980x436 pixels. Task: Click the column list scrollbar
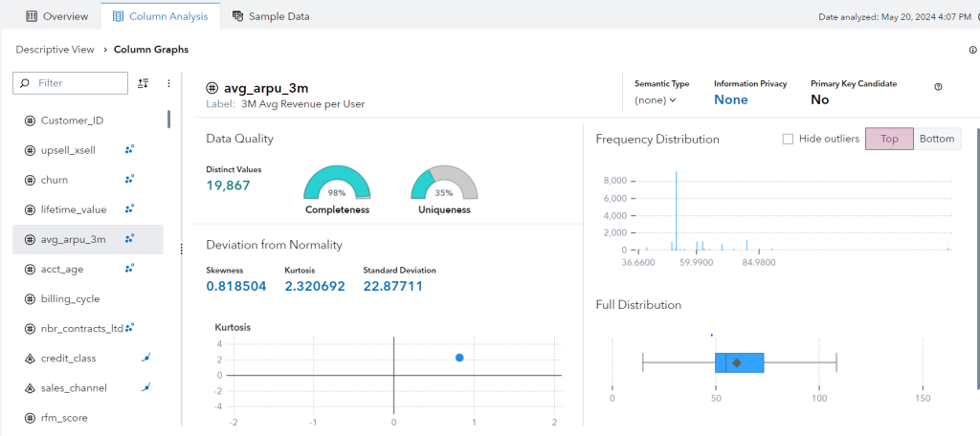click(x=169, y=120)
